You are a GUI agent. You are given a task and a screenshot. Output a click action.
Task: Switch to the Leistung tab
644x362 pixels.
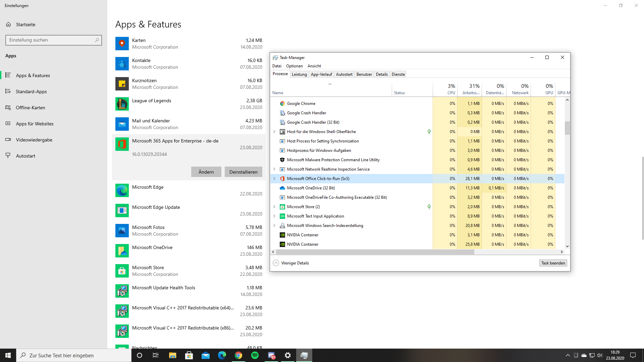tap(299, 74)
